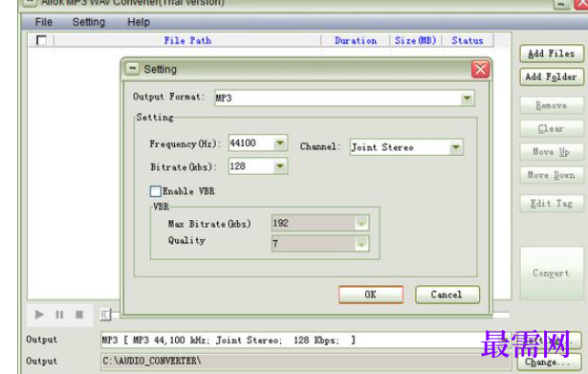Enable VBR checkbox
The height and width of the screenshot is (374, 588).
click(155, 191)
